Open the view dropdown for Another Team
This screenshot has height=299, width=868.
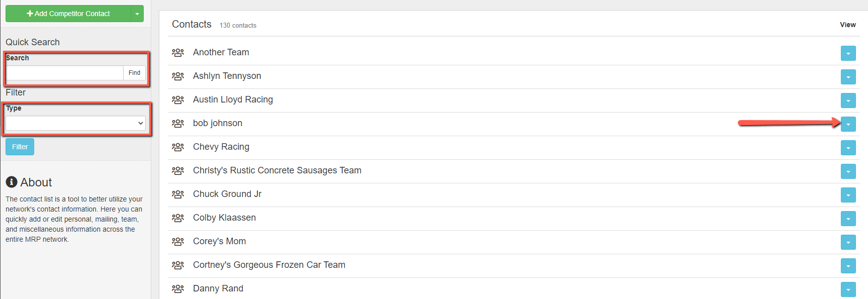(x=848, y=53)
